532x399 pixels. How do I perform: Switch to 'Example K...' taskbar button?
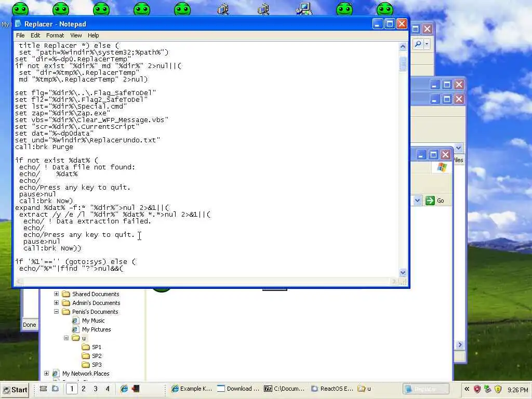(192, 389)
